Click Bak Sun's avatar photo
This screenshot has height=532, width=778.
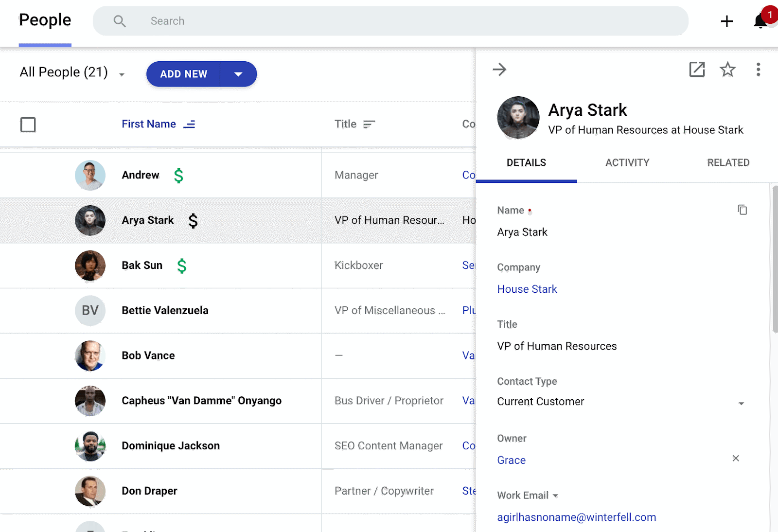click(x=90, y=266)
